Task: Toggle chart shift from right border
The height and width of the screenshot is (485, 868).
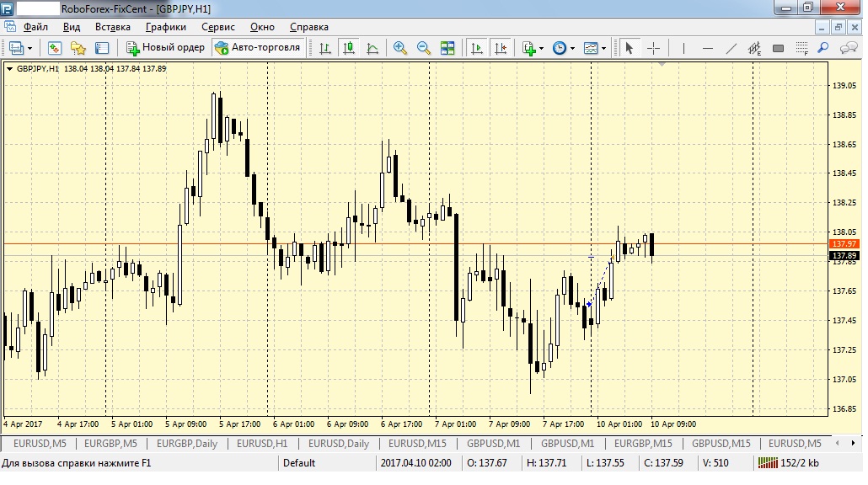Action: (501, 48)
